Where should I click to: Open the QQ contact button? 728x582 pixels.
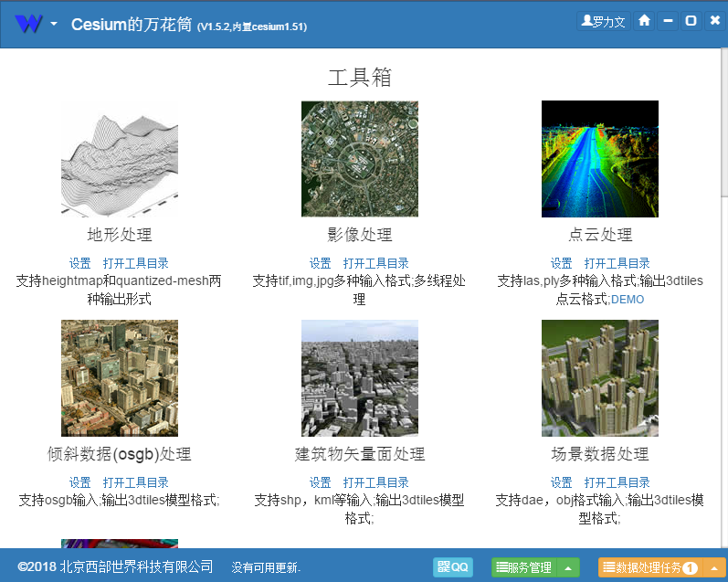(x=453, y=567)
